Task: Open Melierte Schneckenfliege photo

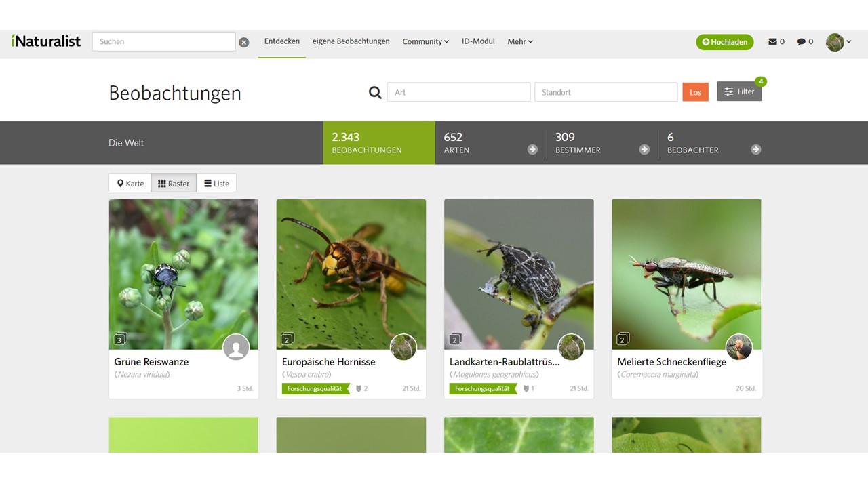Action: [x=686, y=274]
